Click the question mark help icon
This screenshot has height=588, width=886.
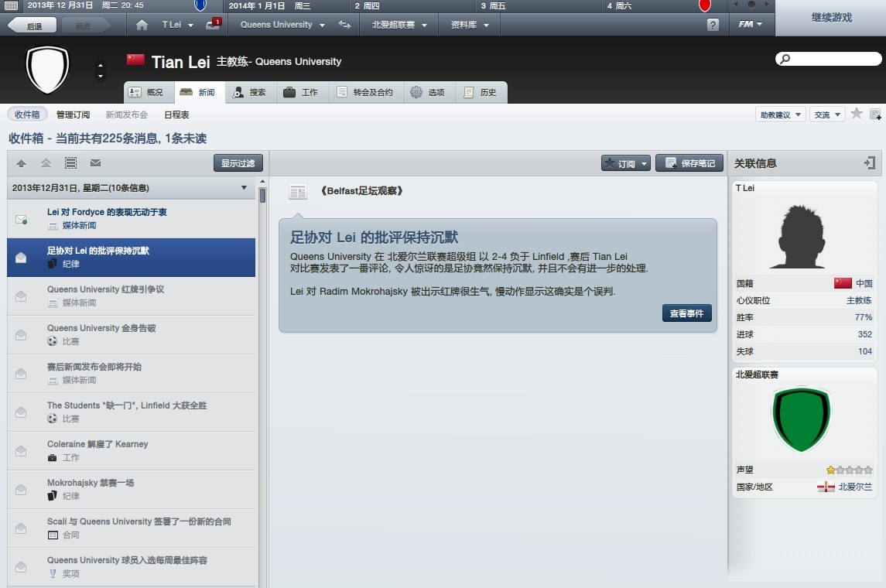tap(713, 25)
